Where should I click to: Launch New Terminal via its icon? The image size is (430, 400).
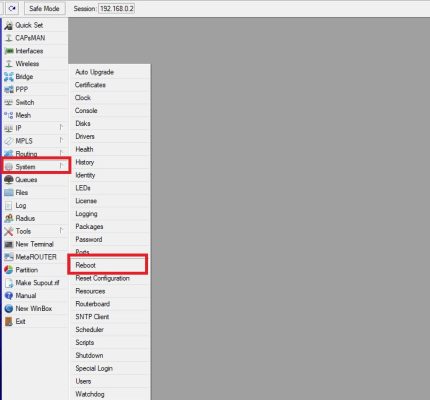(9, 244)
